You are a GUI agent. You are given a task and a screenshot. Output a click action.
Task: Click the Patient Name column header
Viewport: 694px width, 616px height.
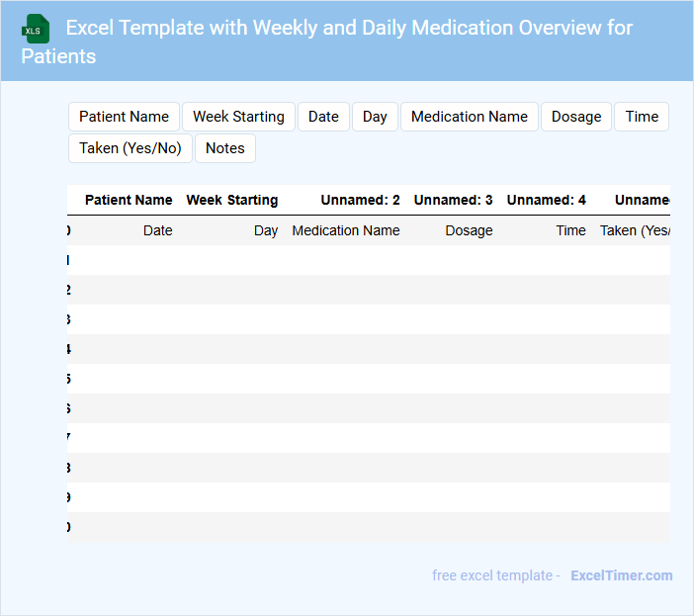click(129, 200)
